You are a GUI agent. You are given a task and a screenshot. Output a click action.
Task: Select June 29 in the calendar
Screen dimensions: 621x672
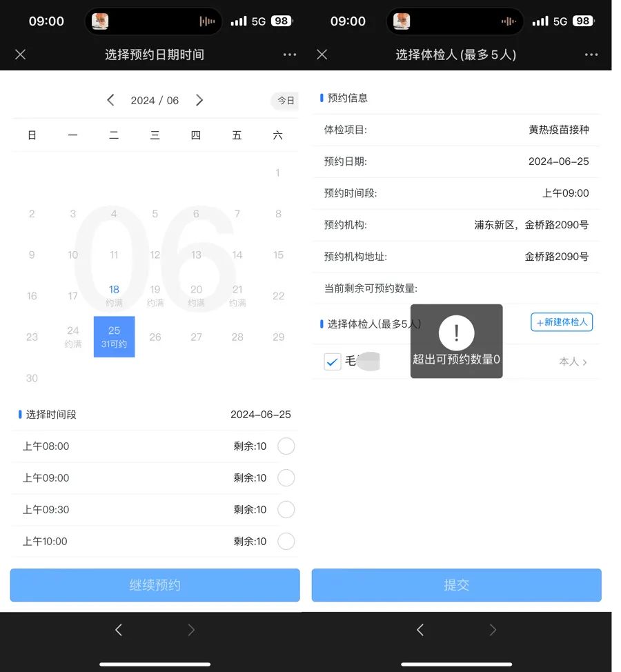279,337
